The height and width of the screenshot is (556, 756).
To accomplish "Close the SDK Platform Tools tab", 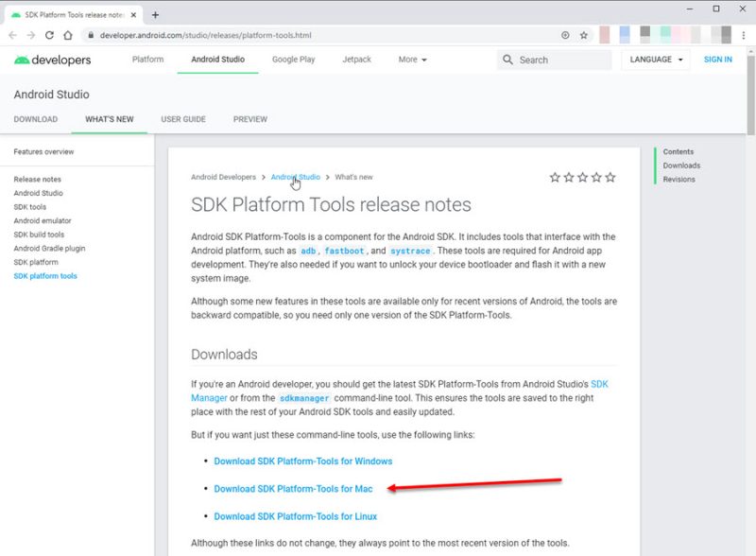I will (133, 14).
